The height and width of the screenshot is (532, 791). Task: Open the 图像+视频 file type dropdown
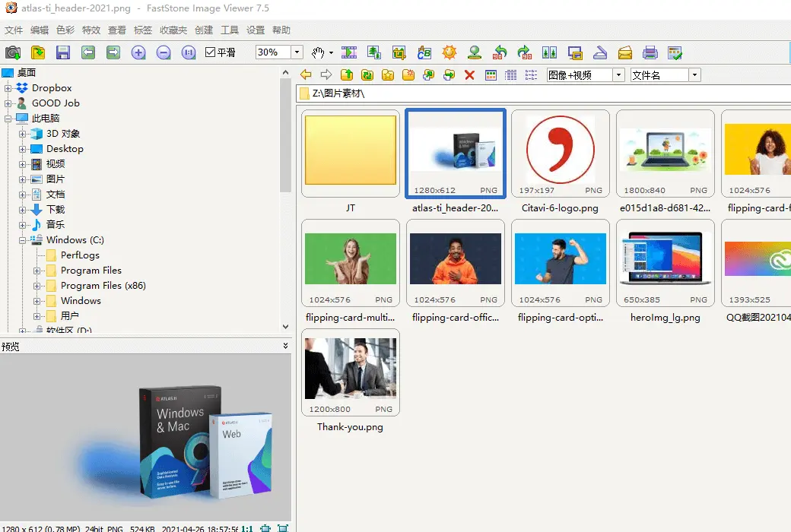[x=619, y=75]
